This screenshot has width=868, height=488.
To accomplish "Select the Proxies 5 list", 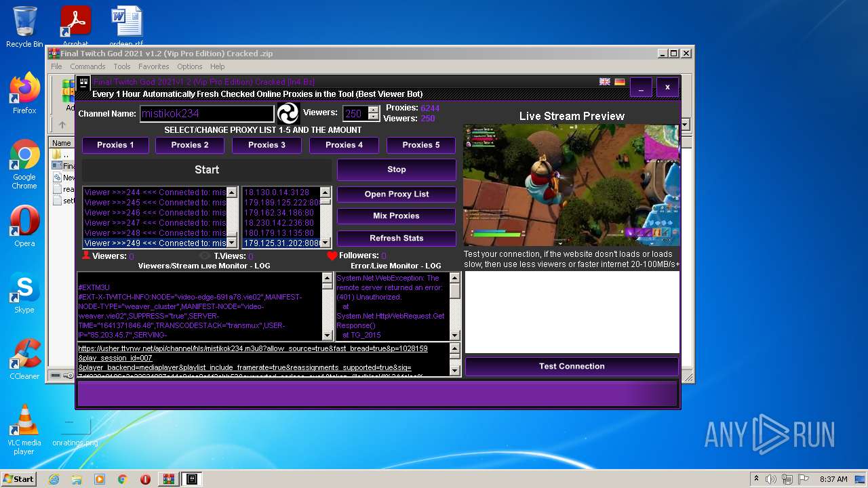I will [421, 145].
